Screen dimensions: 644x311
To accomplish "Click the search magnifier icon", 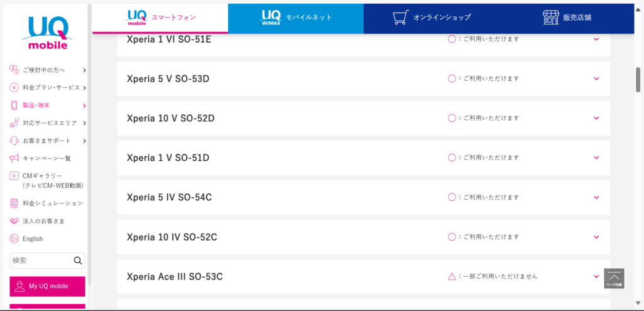I will (x=77, y=260).
